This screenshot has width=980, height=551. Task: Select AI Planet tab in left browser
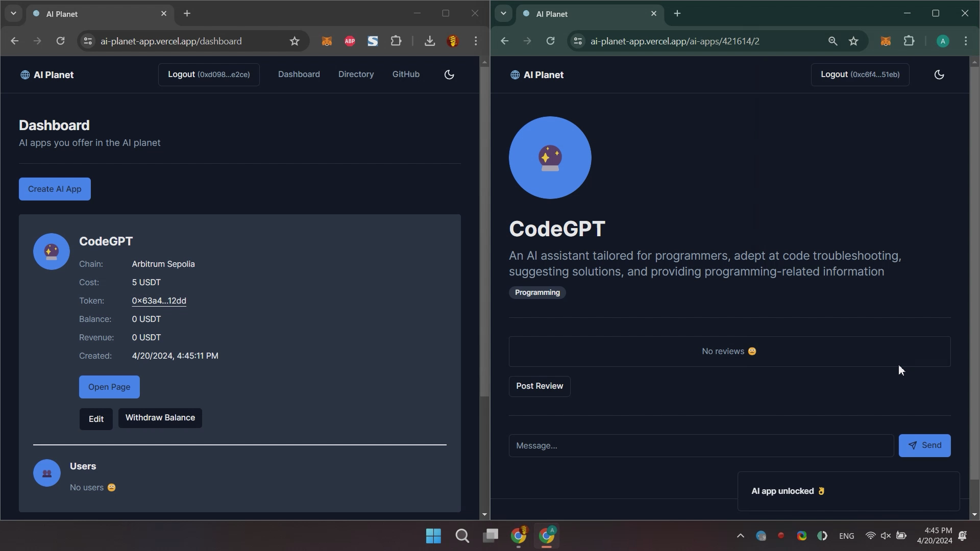click(x=100, y=14)
